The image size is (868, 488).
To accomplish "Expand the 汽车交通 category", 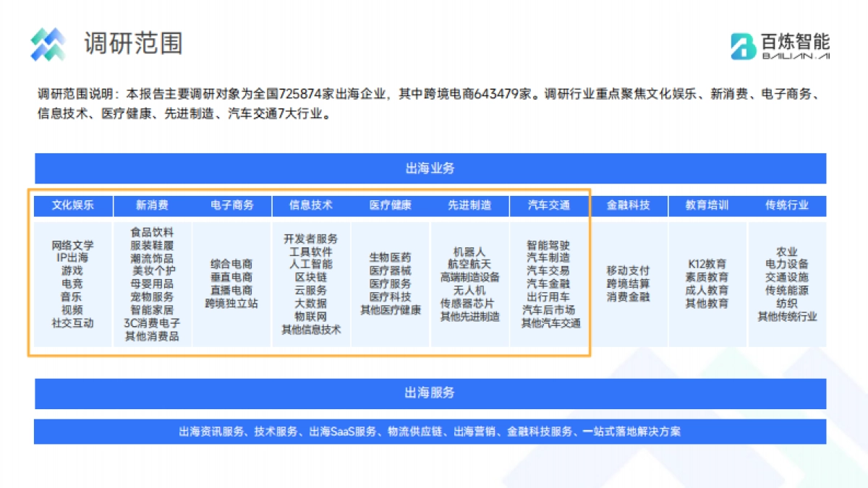I will (550, 205).
